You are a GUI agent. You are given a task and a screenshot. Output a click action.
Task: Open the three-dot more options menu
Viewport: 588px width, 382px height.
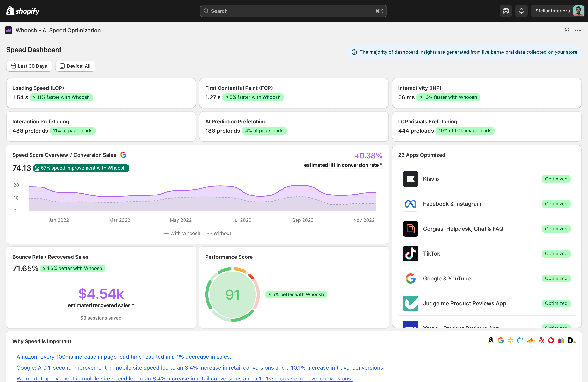pyautogui.click(x=578, y=30)
